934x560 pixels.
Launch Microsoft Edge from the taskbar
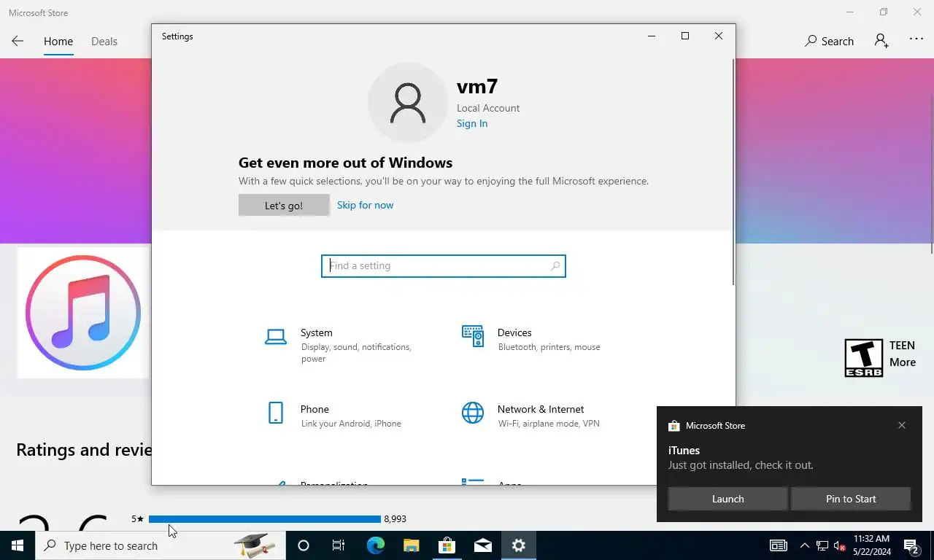point(375,545)
